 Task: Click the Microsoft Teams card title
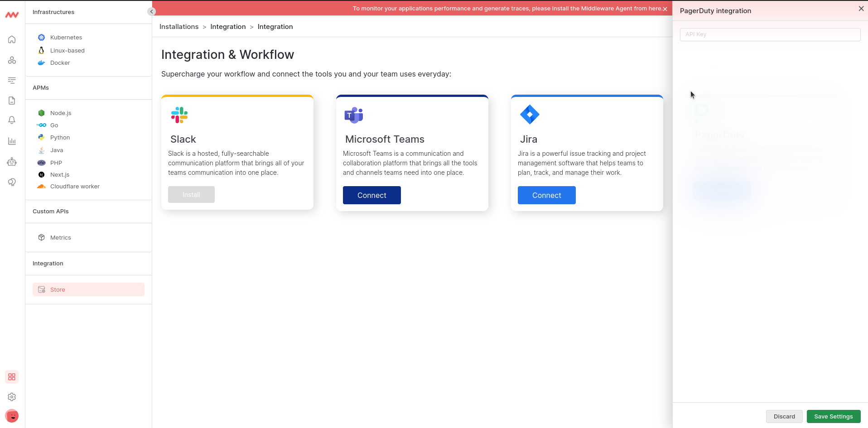pos(385,139)
